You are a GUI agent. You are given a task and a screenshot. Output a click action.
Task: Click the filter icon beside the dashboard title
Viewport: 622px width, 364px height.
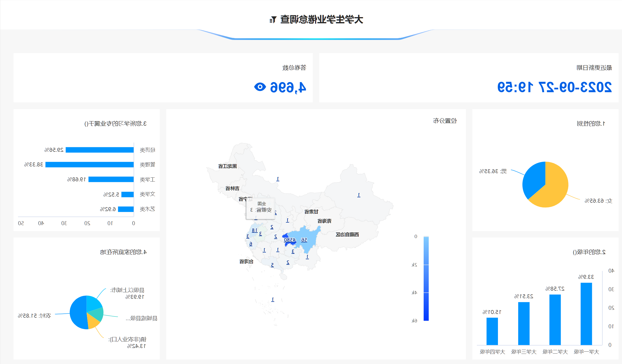click(x=273, y=20)
